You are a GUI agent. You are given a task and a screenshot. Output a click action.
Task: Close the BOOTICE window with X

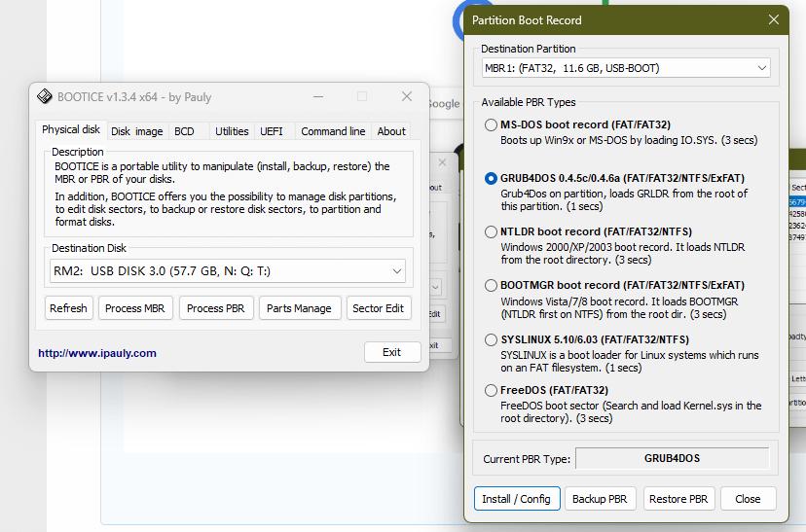[407, 96]
